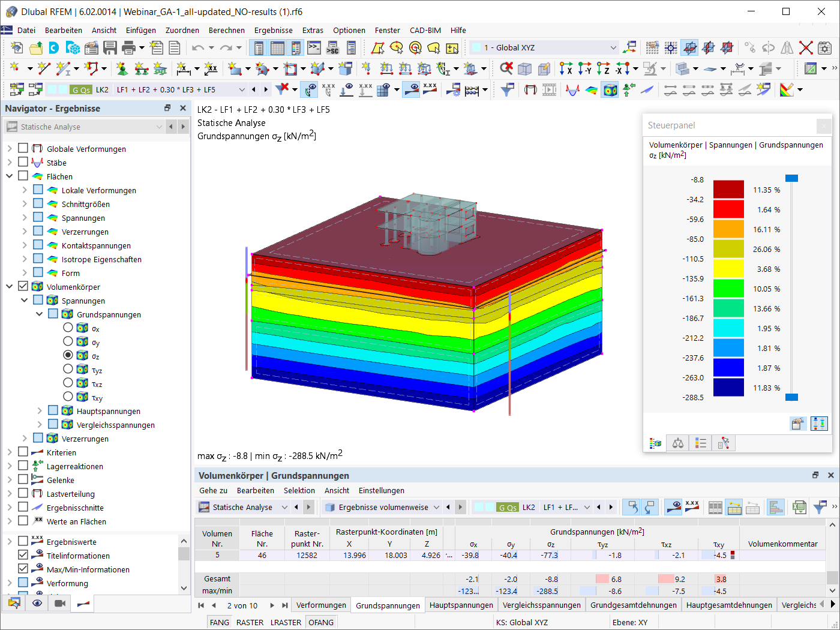The image size is (840, 630).
Task: Toggle show result values x.xx icon
Action: point(430,89)
